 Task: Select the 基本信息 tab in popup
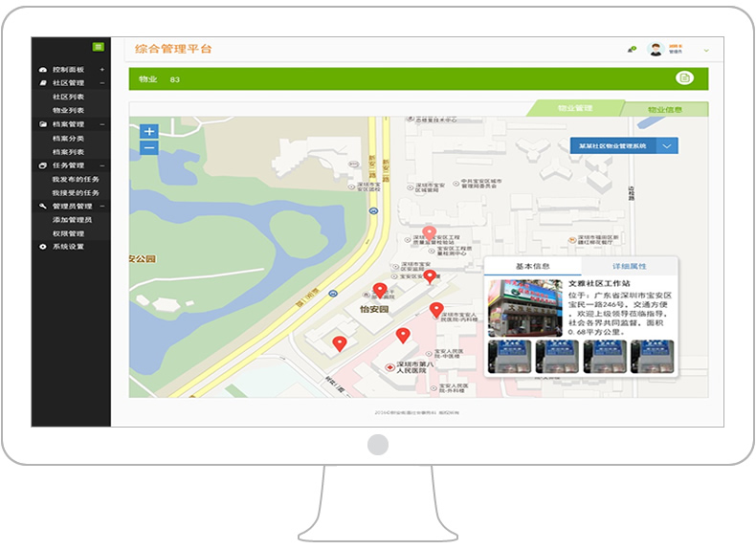click(532, 266)
